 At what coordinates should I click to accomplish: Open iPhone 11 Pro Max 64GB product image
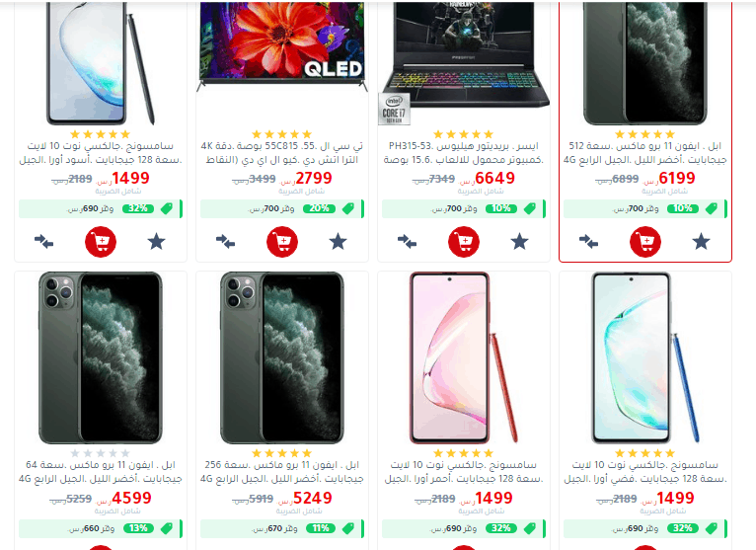pyautogui.click(x=101, y=357)
